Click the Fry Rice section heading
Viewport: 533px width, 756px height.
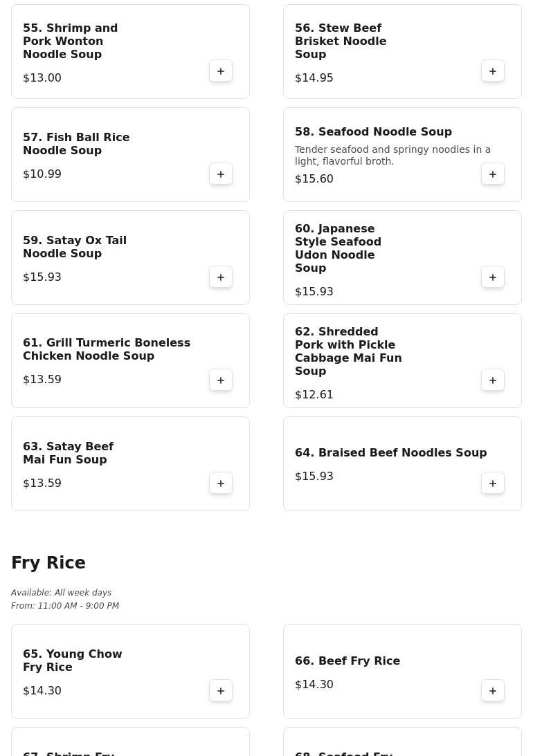click(48, 562)
